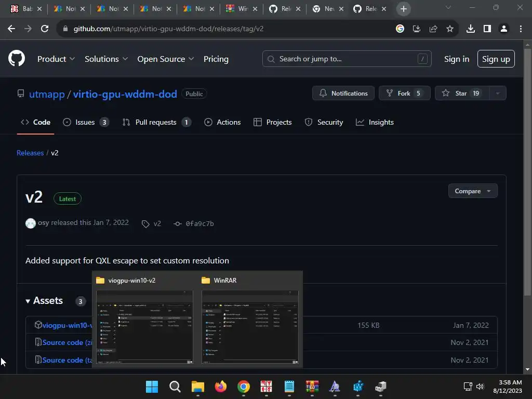Click the Search or jump to field
532x399 pixels.
(x=347, y=59)
